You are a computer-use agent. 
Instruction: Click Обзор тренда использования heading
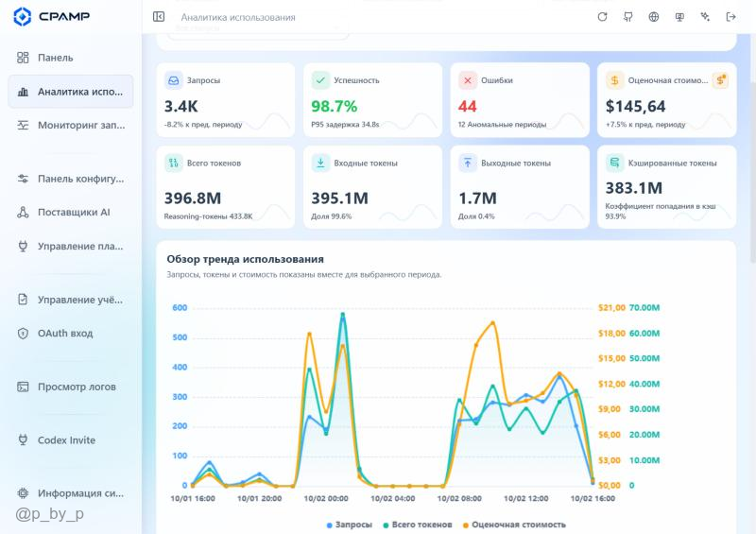click(x=245, y=259)
